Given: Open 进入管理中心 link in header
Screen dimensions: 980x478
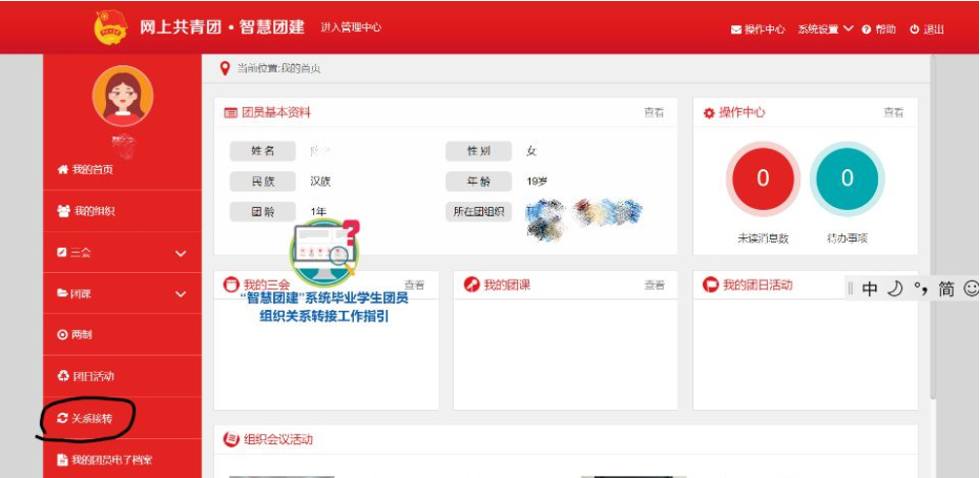Looking at the screenshot, I should coord(351,27).
